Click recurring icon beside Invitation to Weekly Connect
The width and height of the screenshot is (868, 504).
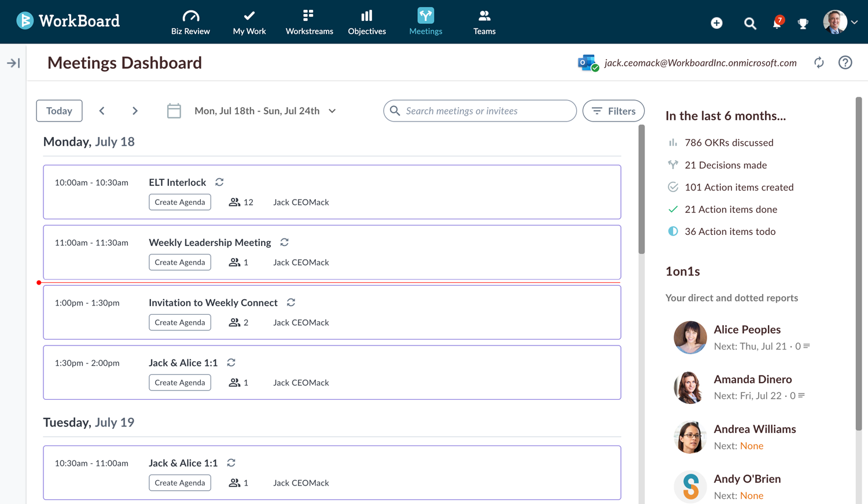(291, 303)
